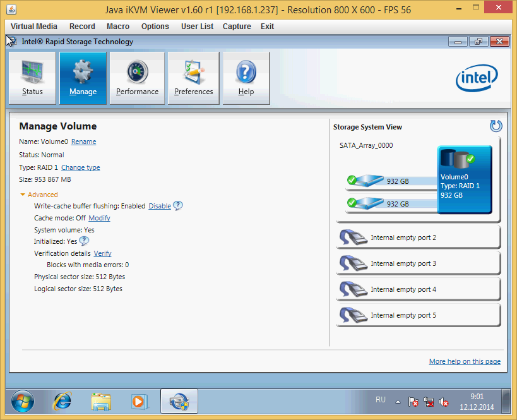Click Physical sector size: 512 Bytes text

(80, 277)
